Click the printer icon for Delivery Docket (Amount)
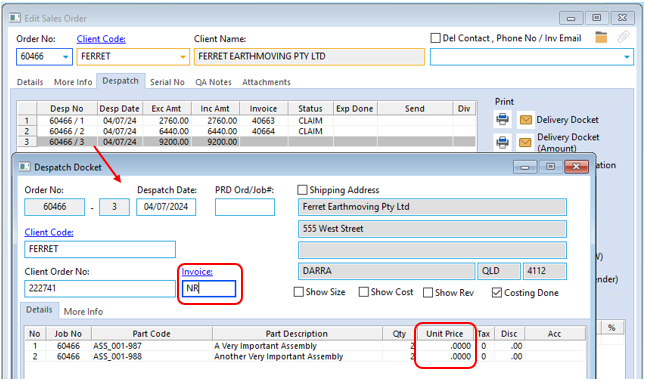Viewport: 646px width, 382px height. (x=502, y=143)
